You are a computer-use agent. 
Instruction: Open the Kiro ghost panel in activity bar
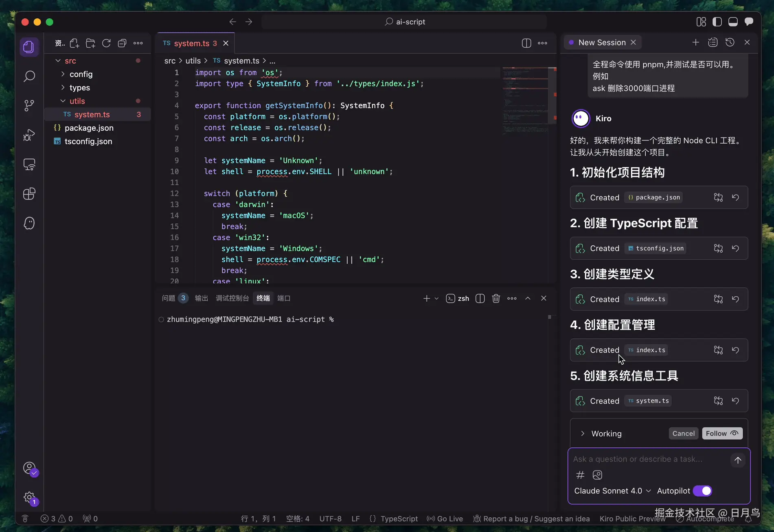click(x=29, y=223)
